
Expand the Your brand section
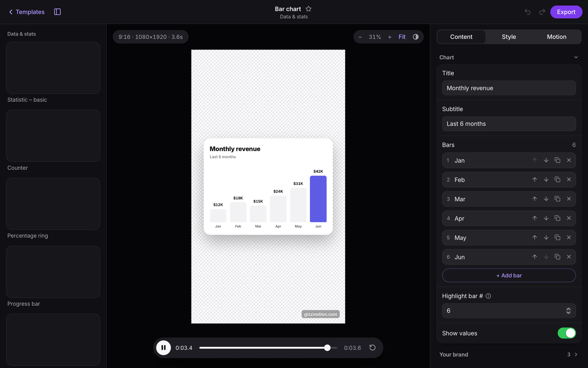tap(509, 354)
